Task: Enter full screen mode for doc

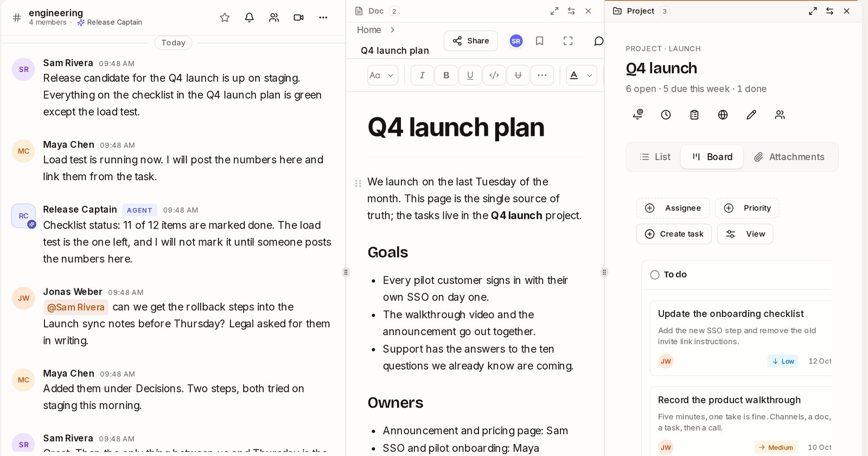Action: (568, 41)
